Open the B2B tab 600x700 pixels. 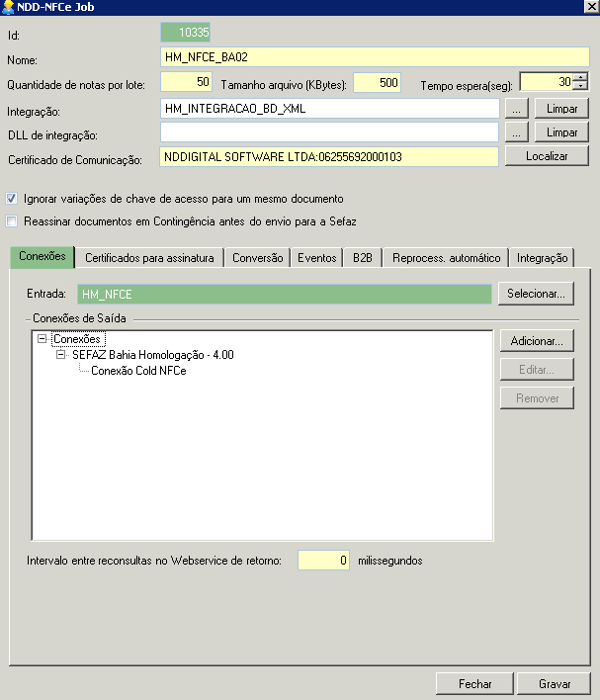362,258
